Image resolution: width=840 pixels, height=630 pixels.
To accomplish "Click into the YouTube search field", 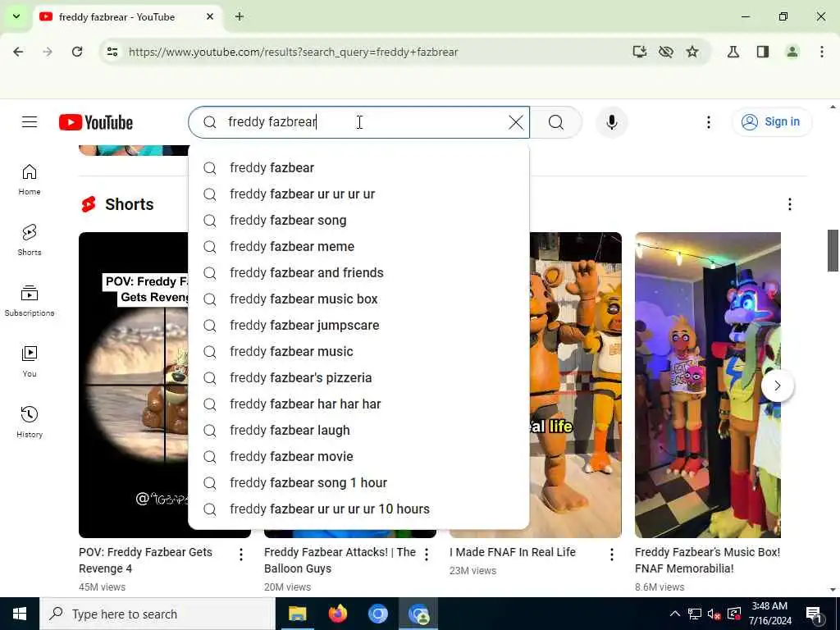I will pyautogui.click(x=359, y=122).
